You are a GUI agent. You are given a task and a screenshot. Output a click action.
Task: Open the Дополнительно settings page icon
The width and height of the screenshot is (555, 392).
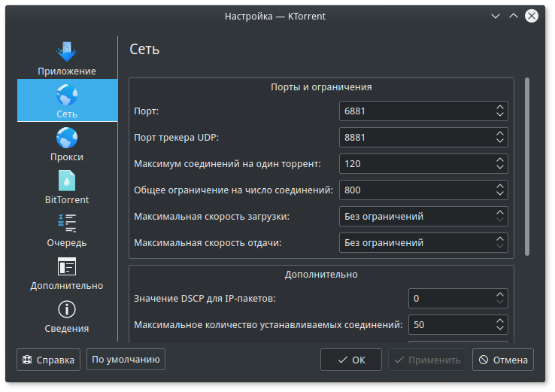67,266
